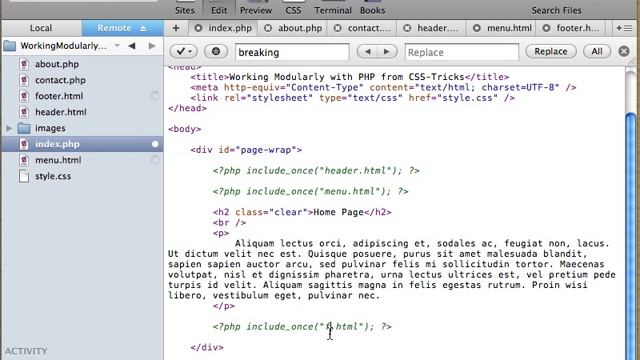The image size is (640, 360).
Task: Click the <title> line in code
Action: (x=349, y=77)
